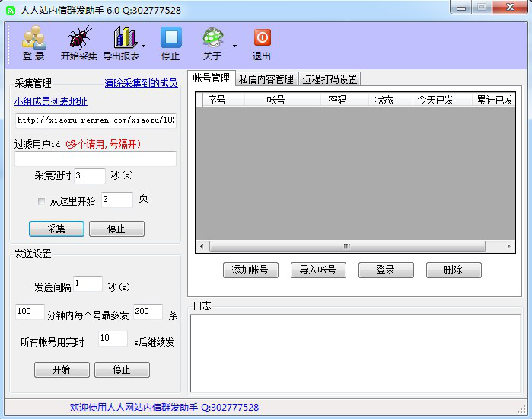The height and width of the screenshot is (419, 532).
Task: Toggle the 从这里开始 checkbox
Action: (41, 201)
